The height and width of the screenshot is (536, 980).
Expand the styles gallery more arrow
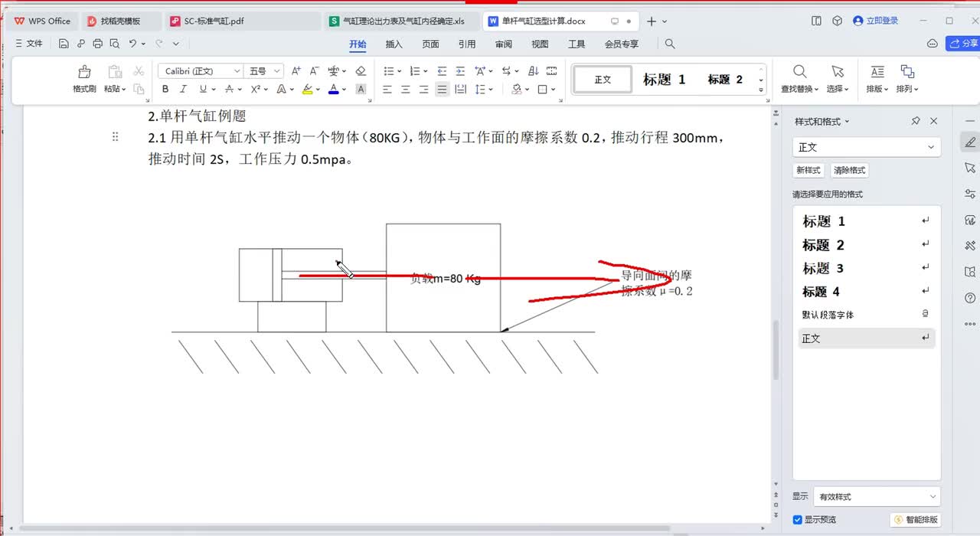coord(761,90)
